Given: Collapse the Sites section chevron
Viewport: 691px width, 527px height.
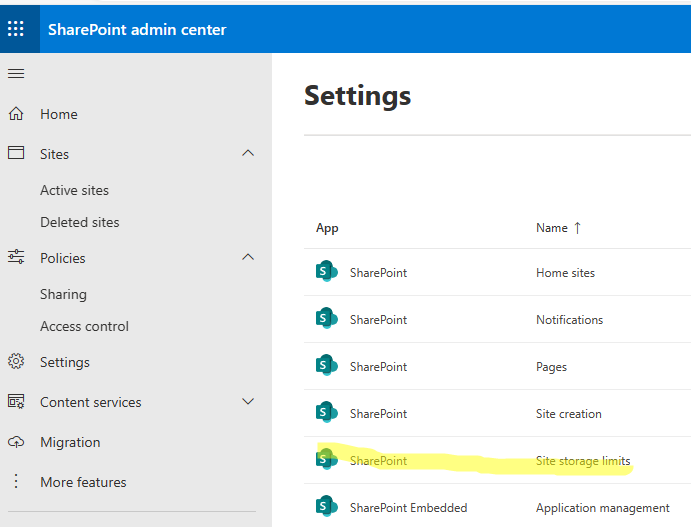Looking at the screenshot, I should pos(248,153).
